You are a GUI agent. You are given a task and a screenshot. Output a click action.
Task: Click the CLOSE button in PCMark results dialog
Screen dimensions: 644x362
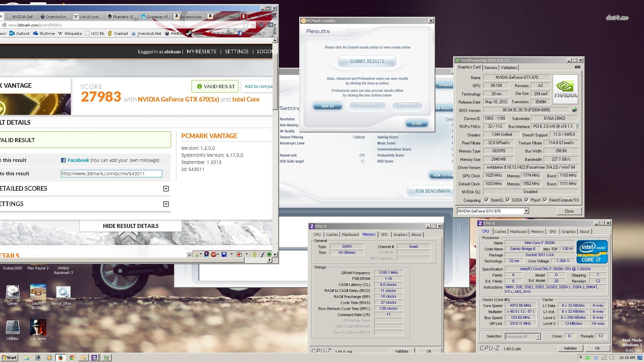pos(417,124)
